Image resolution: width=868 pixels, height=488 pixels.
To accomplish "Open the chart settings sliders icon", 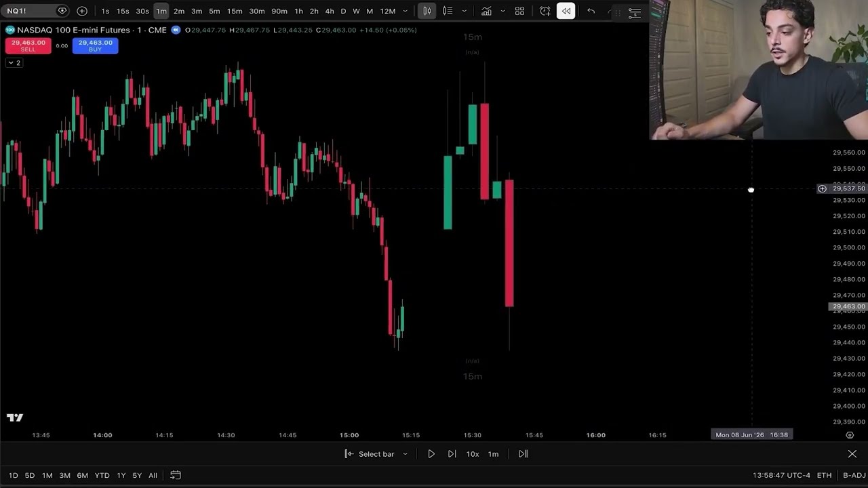I will point(634,12).
